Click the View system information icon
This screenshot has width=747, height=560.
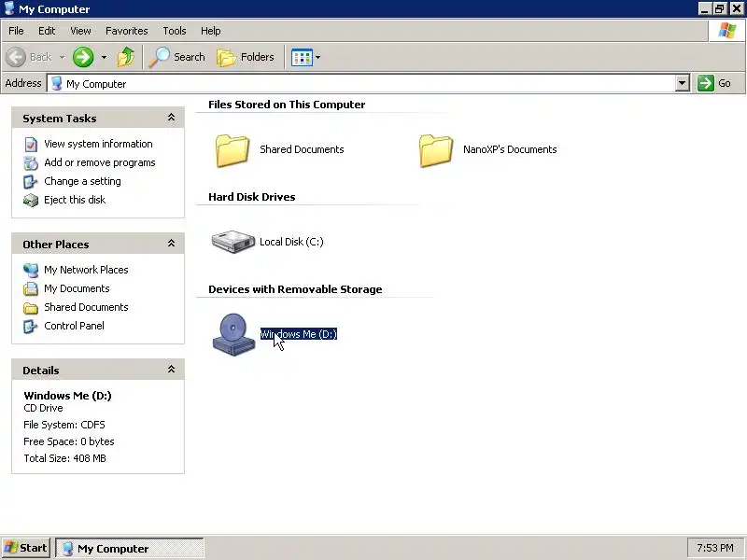31,145
